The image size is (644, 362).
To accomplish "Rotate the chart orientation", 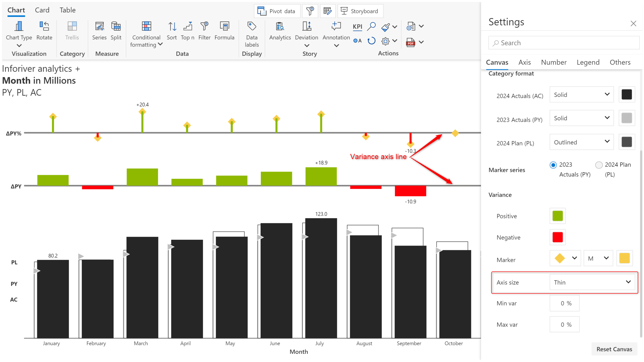I will click(44, 30).
